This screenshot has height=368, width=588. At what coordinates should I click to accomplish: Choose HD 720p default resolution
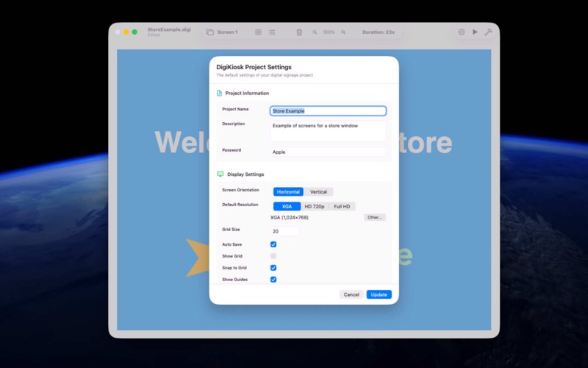315,206
